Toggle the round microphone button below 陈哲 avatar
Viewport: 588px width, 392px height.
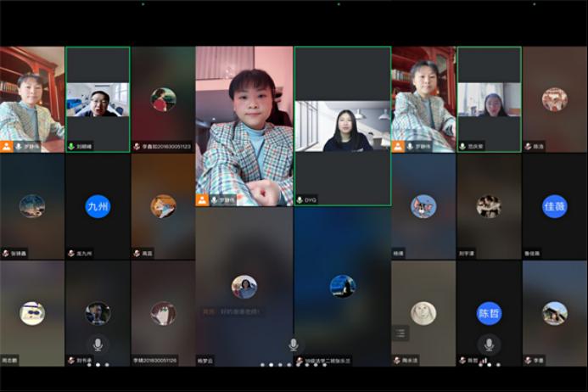489,344
